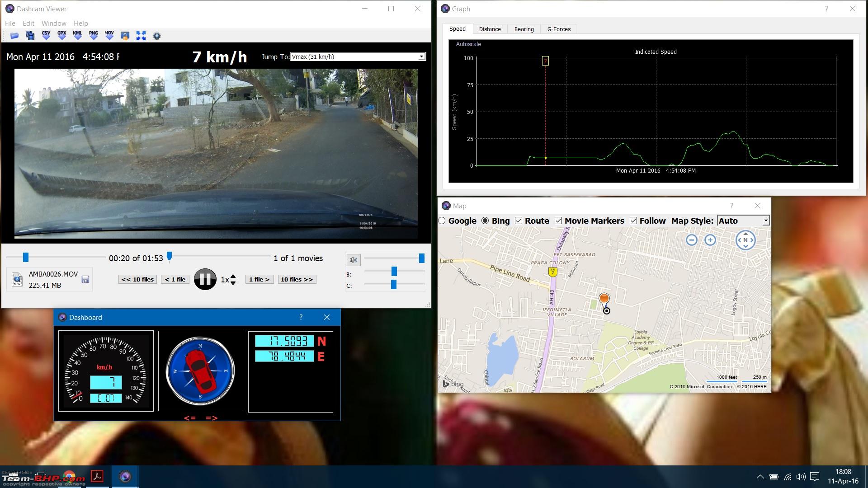Open the Jump To dropdown
This screenshot has width=868, height=488.
click(x=358, y=56)
